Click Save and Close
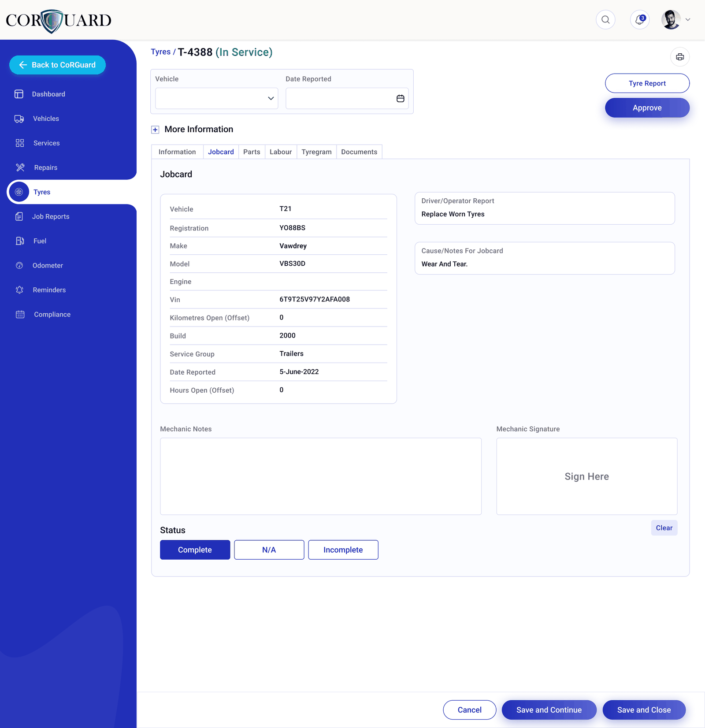Image resolution: width=705 pixels, height=728 pixels. tap(644, 710)
